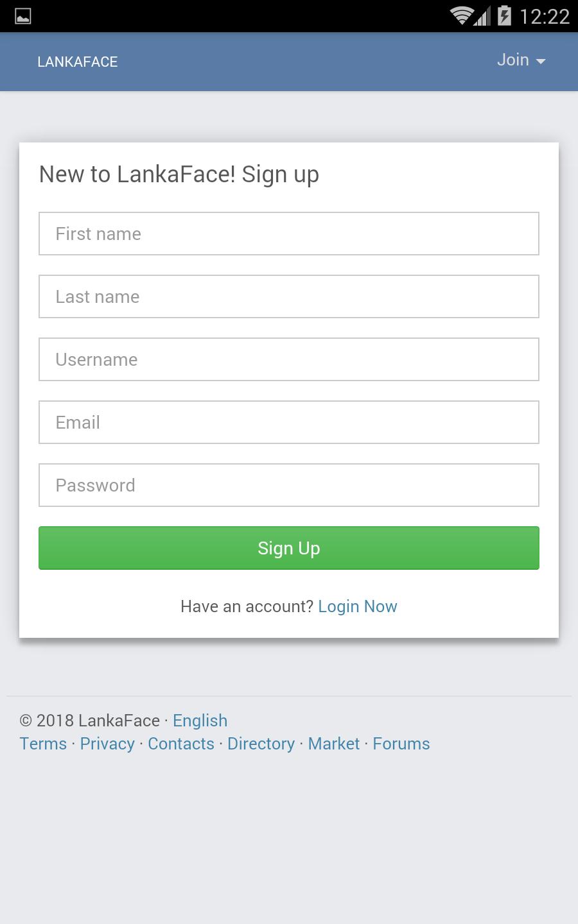Focus the Last name field
Viewport: 578px width, 924px height.
289,296
